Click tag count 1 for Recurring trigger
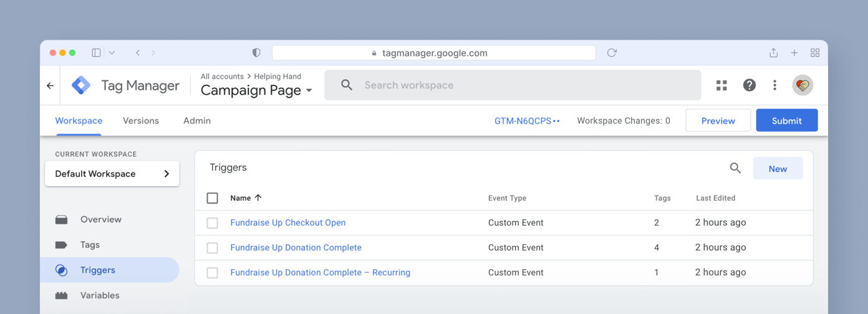The height and width of the screenshot is (314, 868). pos(657,272)
